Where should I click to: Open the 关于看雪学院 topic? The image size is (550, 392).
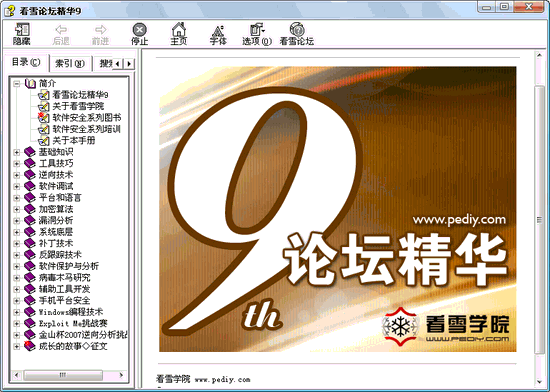(x=78, y=106)
